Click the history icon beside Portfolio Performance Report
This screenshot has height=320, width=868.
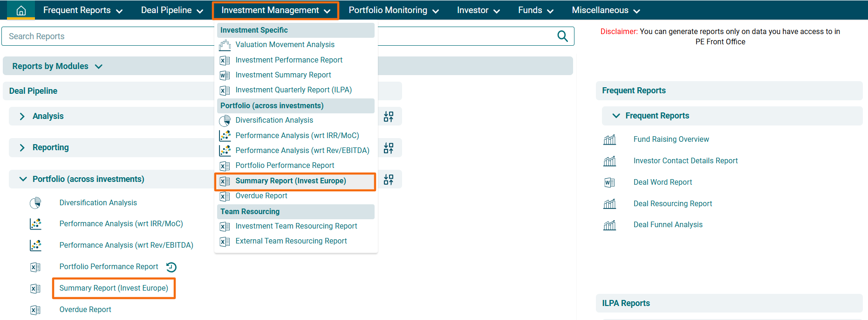pyautogui.click(x=171, y=267)
